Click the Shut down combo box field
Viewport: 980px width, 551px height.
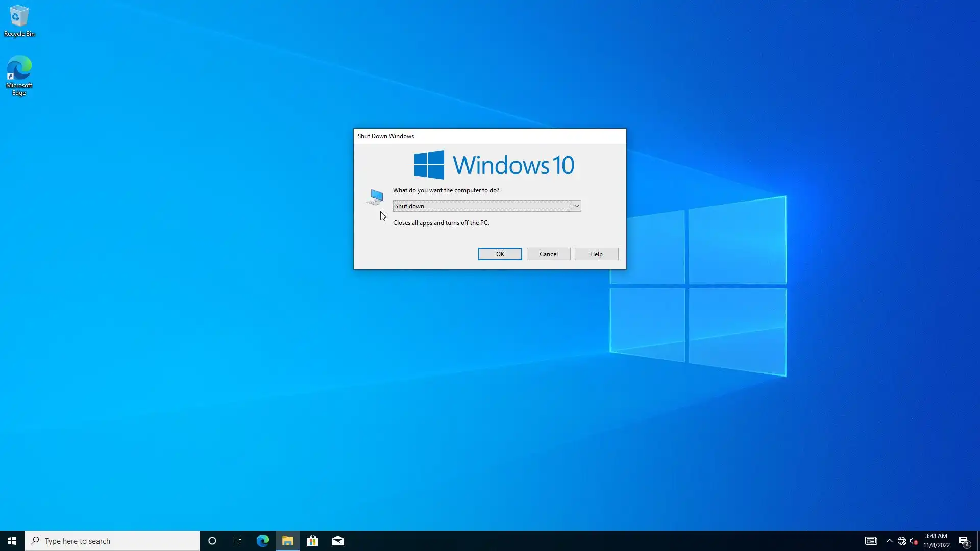[482, 206]
